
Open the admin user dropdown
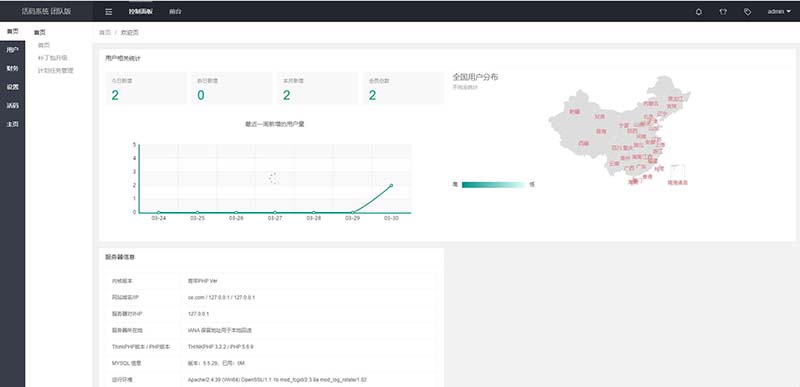coord(779,12)
